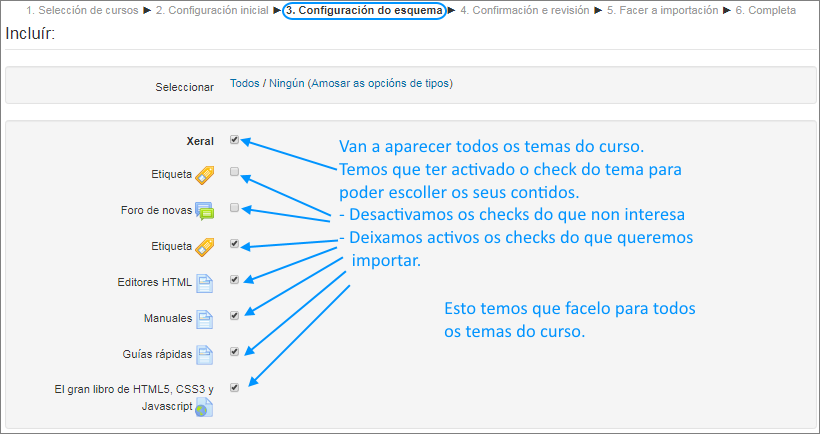Go to step 2 Configuración inicial

[x=213, y=11]
